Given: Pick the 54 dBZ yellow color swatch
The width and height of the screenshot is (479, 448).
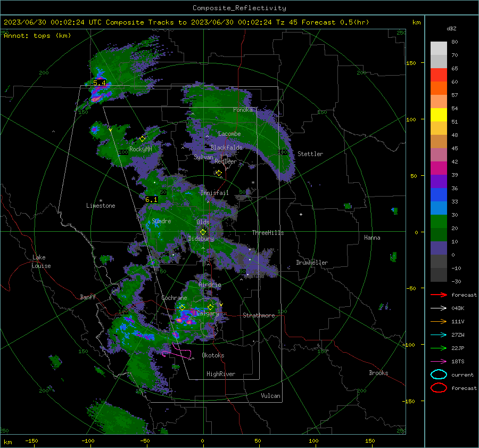Looking at the screenshot, I should 439,115.
